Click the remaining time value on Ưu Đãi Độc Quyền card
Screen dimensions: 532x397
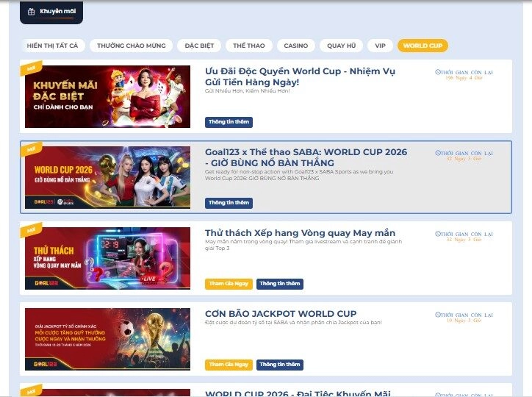(x=464, y=78)
